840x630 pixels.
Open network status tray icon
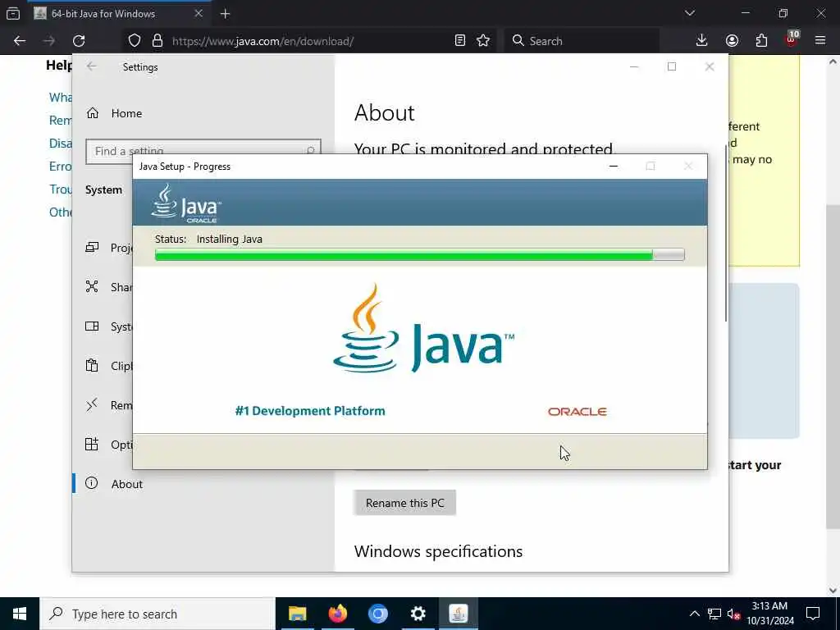(x=714, y=614)
